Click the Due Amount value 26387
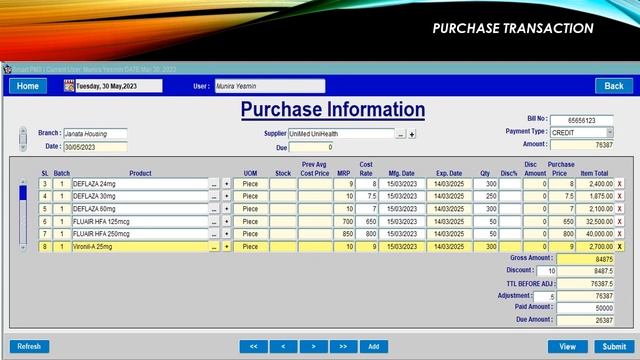Screen dimensions: 640x360 click(585, 320)
